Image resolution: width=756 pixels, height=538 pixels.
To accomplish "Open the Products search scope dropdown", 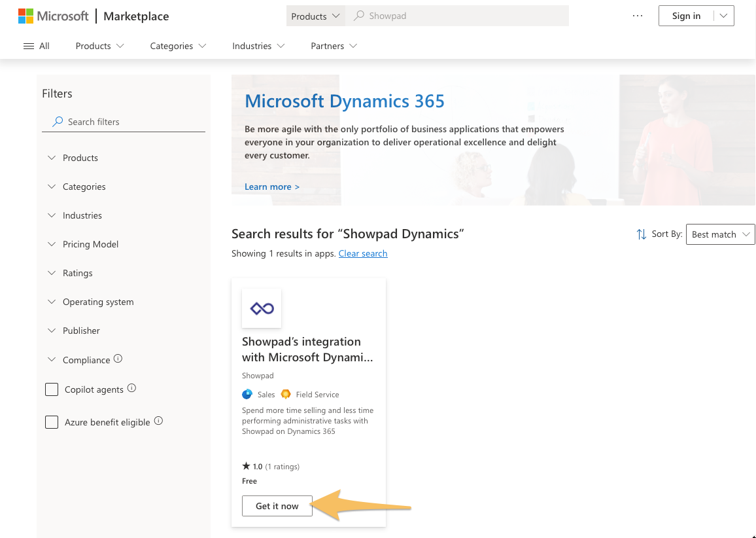I will point(316,16).
